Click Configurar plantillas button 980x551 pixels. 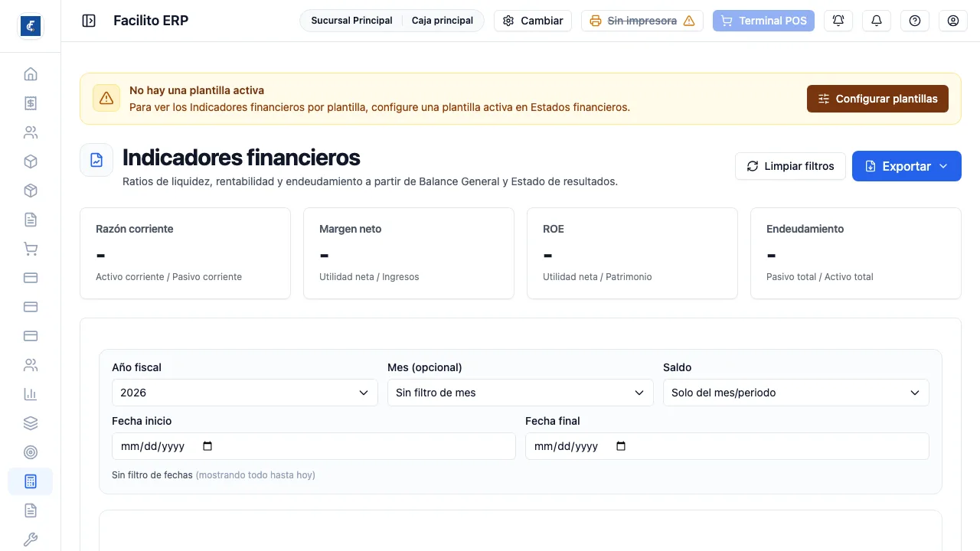pos(877,99)
